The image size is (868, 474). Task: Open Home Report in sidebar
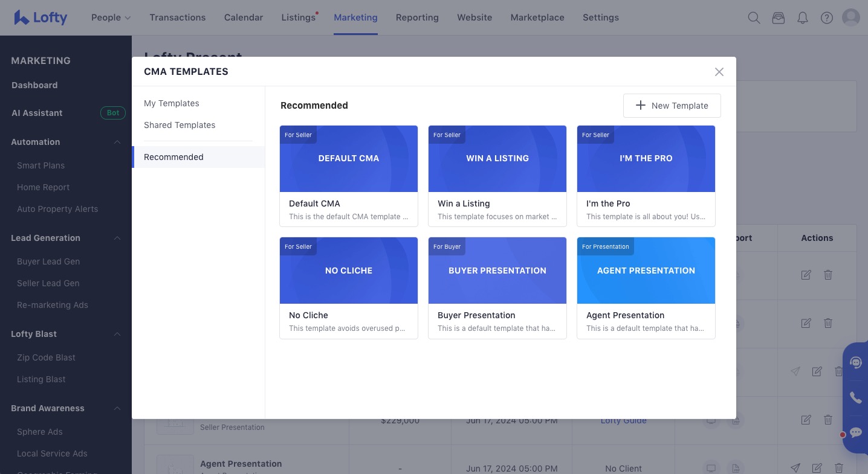tap(44, 187)
